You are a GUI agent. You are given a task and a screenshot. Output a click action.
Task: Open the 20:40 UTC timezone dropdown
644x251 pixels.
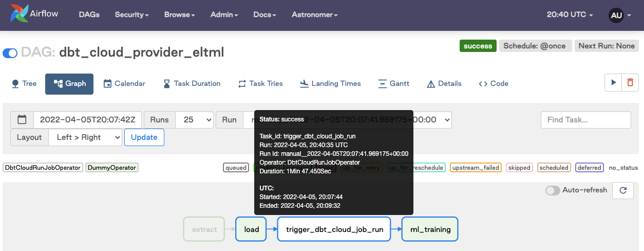[570, 15]
